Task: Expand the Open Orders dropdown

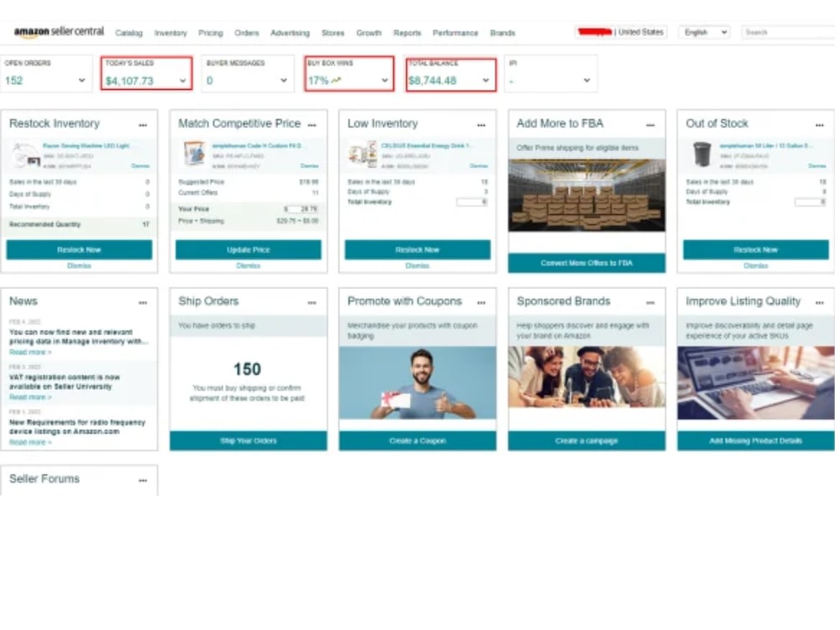Action: (x=81, y=81)
